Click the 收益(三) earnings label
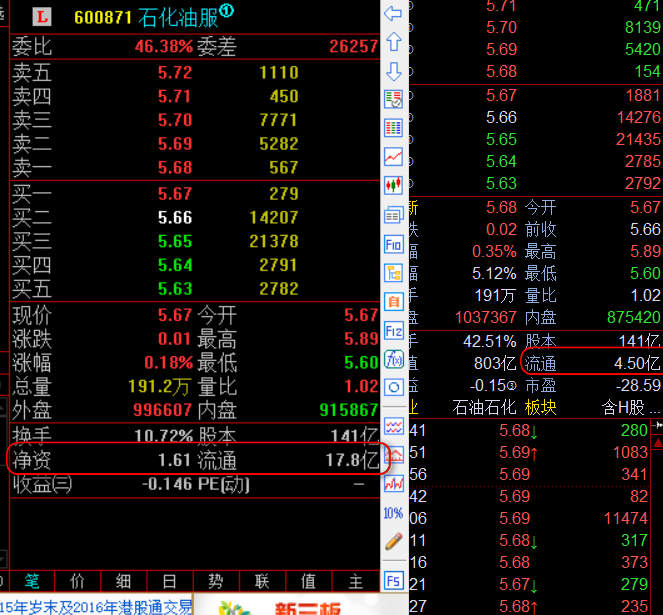 coord(42,484)
